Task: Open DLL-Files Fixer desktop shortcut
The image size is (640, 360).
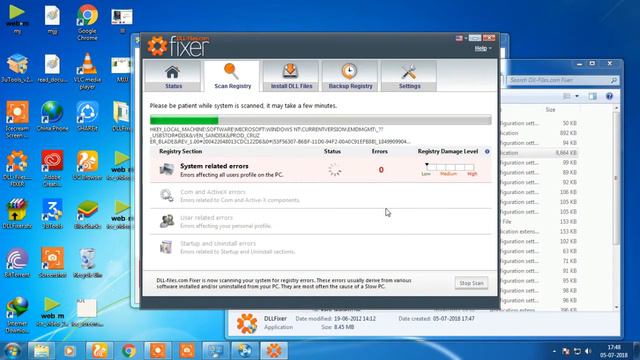Action: tap(17, 168)
